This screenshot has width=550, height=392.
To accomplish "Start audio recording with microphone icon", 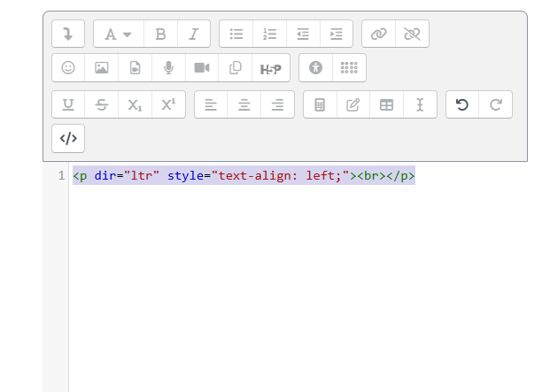I will point(168,67).
